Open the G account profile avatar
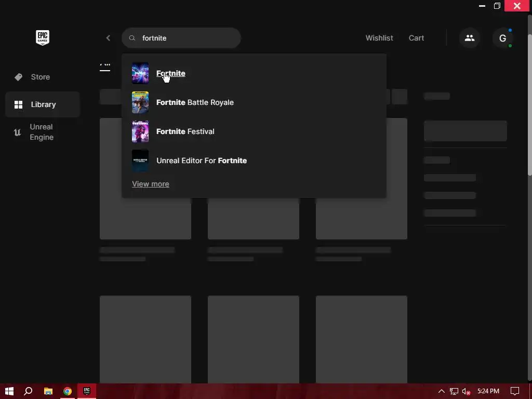 (x=502, y=38)
